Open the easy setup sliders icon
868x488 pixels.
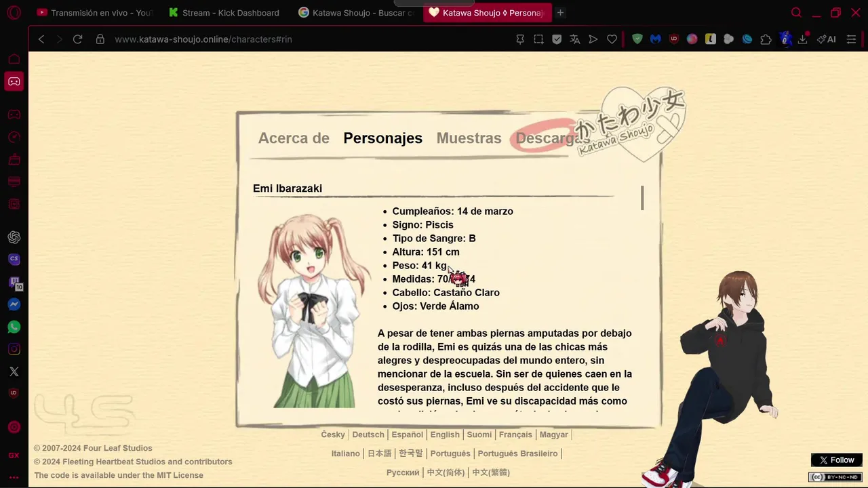click(x=852, y=39)
